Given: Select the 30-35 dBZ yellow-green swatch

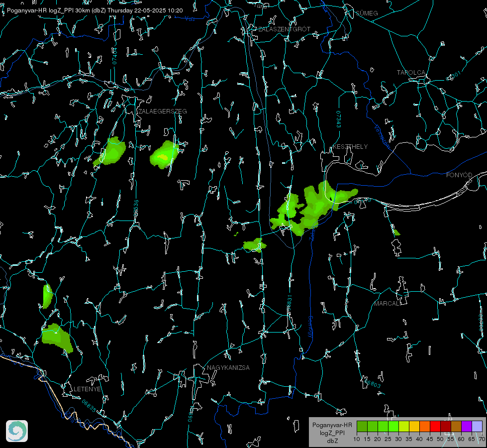Looking at the screenshot, I should pos(404,426).
